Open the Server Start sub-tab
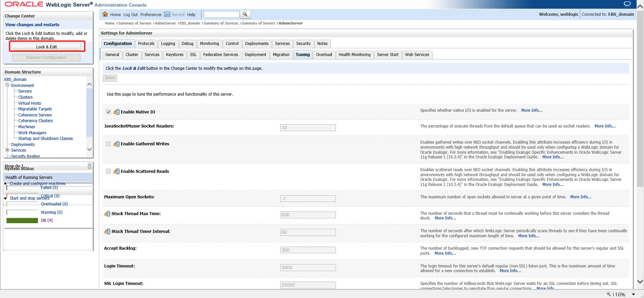The image size is (644, 298). tap(388, 55)
